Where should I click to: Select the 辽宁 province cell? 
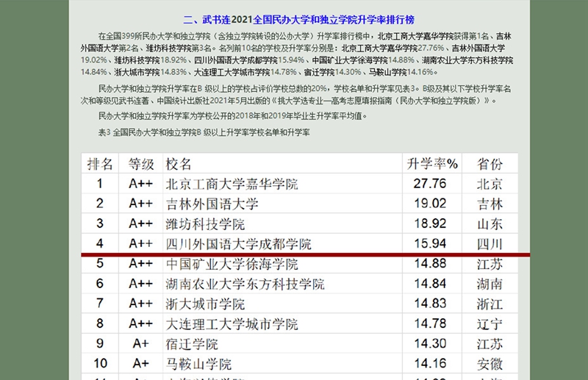coord(490,323)
